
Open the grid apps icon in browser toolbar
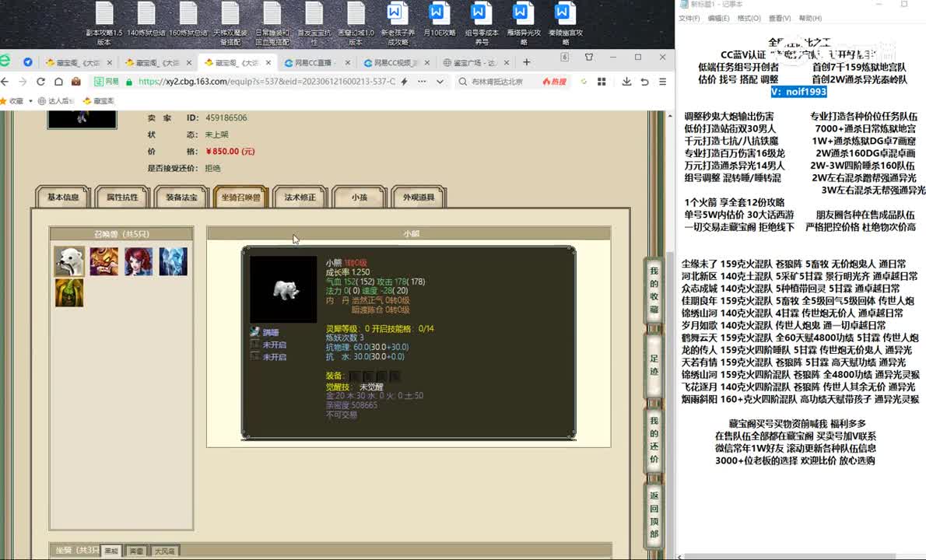602,82
